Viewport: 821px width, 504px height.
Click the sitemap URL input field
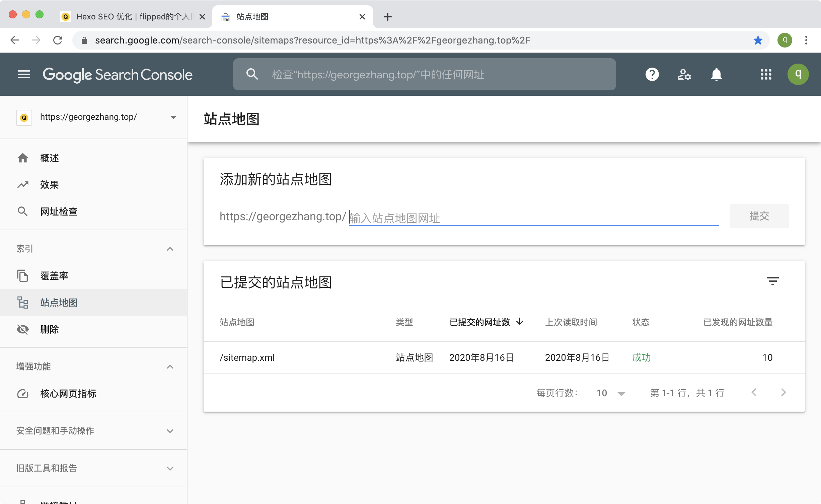coord(533,218)
